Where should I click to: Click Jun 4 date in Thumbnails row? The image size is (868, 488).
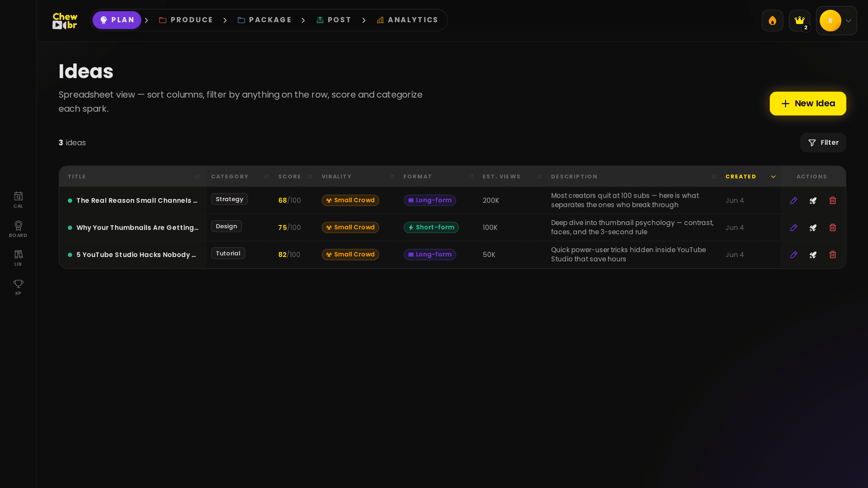click(734, 228)
